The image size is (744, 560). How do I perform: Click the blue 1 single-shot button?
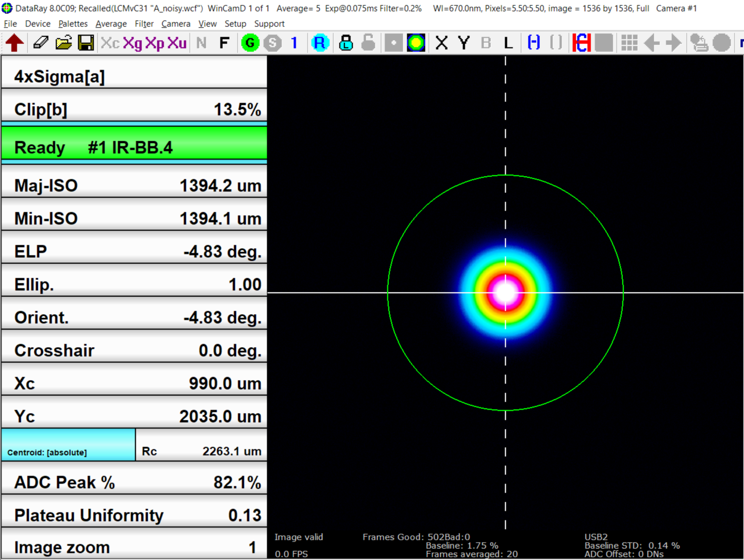coord(294,43)
